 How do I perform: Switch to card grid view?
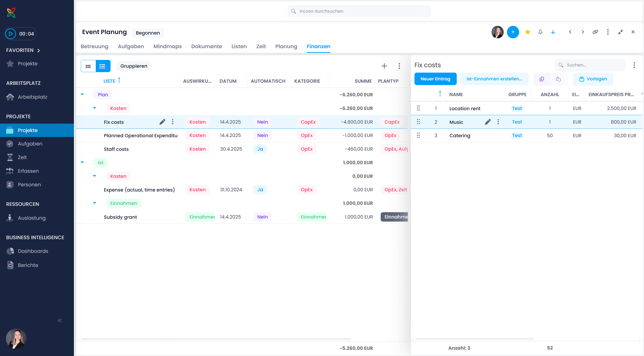tap(88, 66)
